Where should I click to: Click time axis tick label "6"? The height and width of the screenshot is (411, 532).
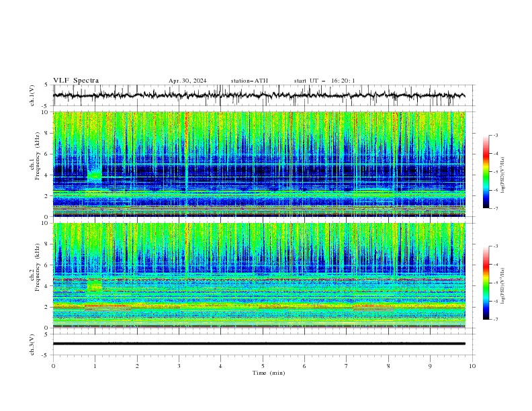pos(304,366)
